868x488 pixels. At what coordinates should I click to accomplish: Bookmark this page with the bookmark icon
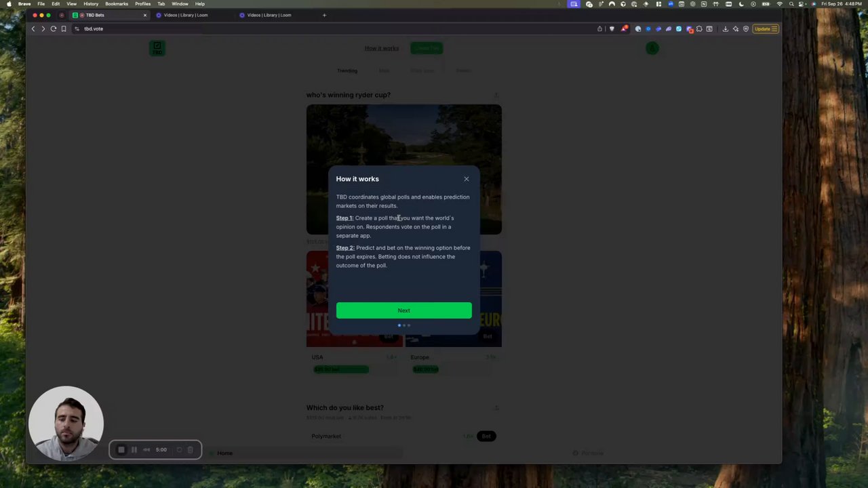64,28
